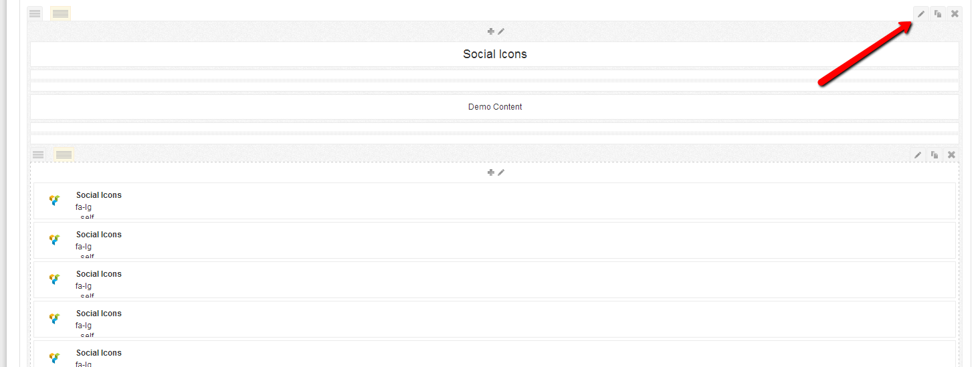Select the Demo Content text block

[x=494, y=107]
